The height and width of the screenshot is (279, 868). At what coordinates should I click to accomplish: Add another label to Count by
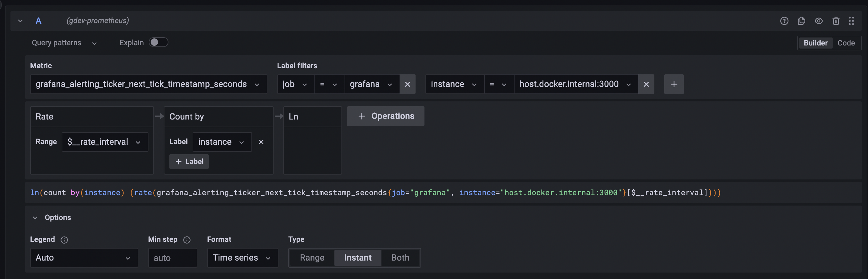(x=189, y=161)
